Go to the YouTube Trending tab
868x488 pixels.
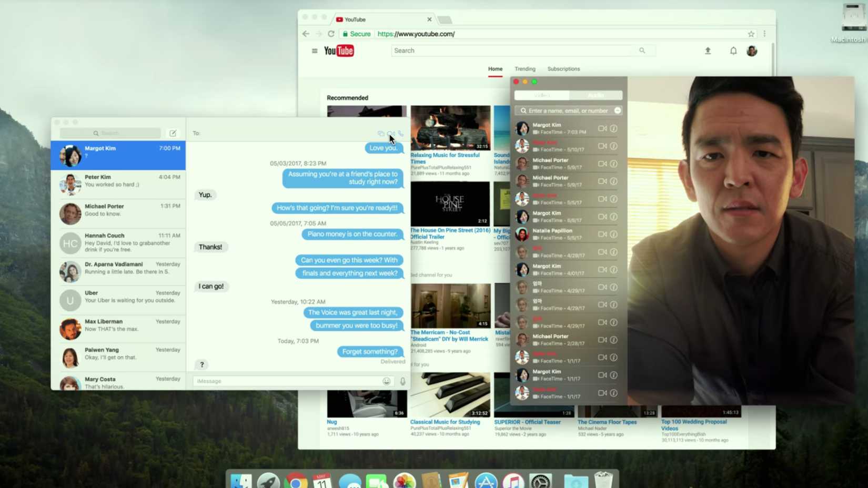[524, 69]
